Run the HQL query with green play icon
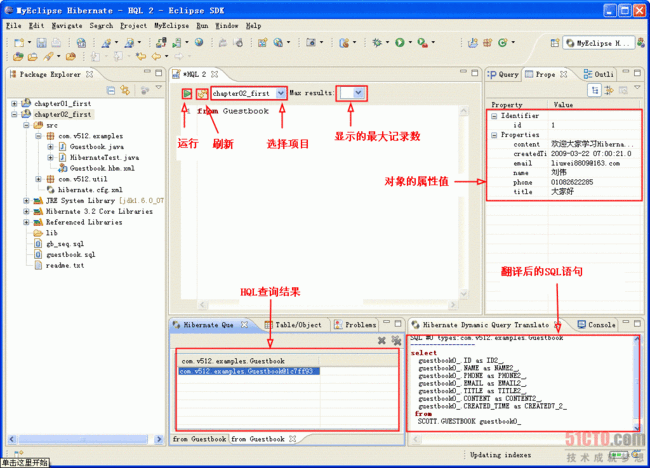 (x=187, y=94)
